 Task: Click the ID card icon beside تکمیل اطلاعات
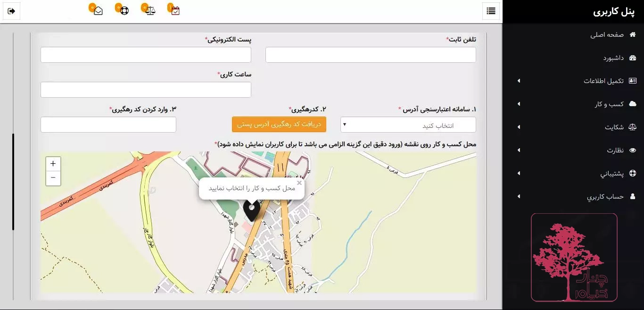(x=633, y=81)
